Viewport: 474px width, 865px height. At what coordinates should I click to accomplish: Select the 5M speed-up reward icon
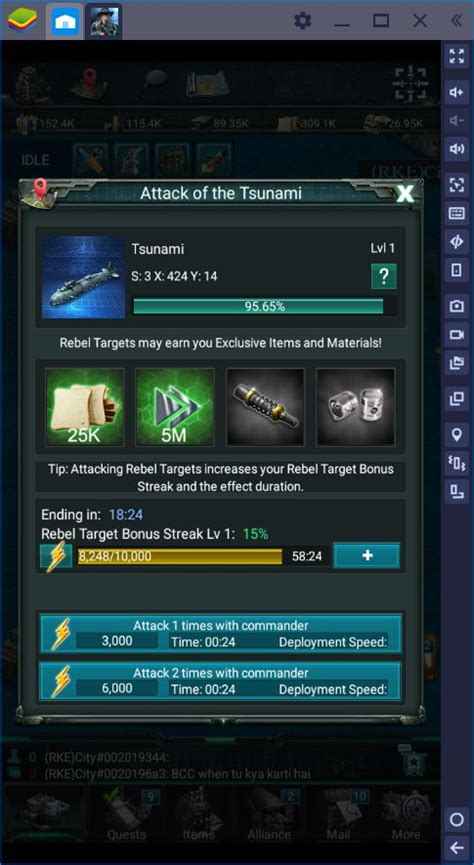click(x=175, y=407)
